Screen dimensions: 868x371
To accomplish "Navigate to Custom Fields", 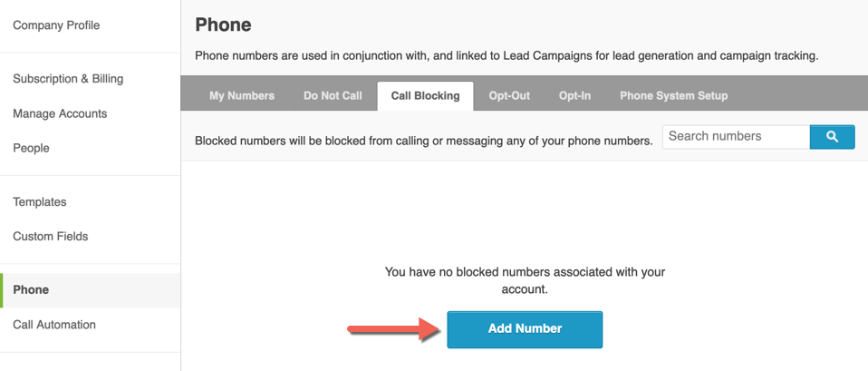I will pyautogui.click(x=51, y=236).
